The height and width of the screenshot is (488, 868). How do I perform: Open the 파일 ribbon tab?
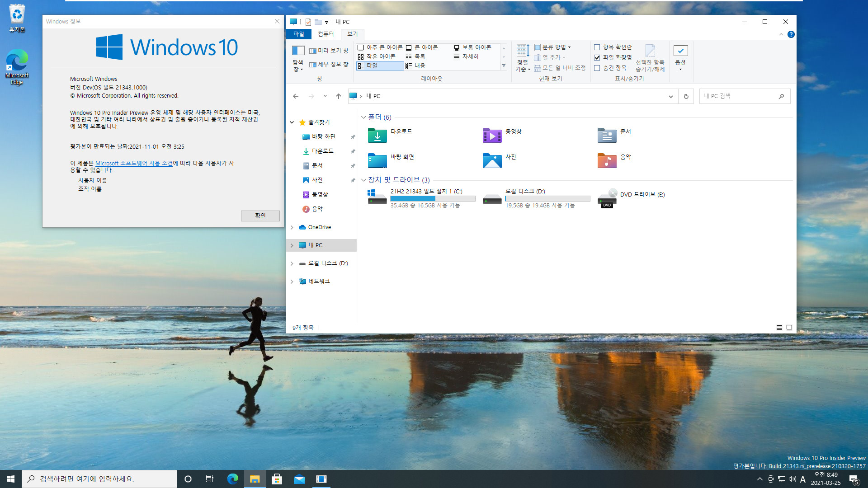(298, 34)
